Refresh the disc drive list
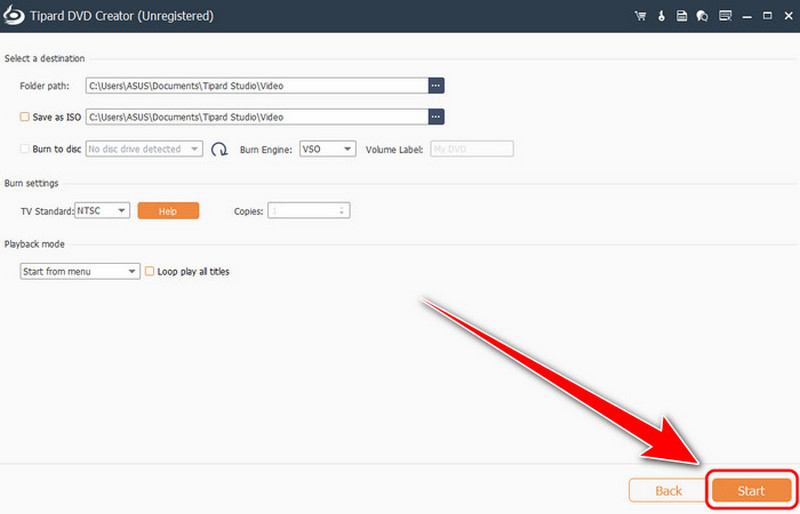800x514 pixels. [219, 149]
